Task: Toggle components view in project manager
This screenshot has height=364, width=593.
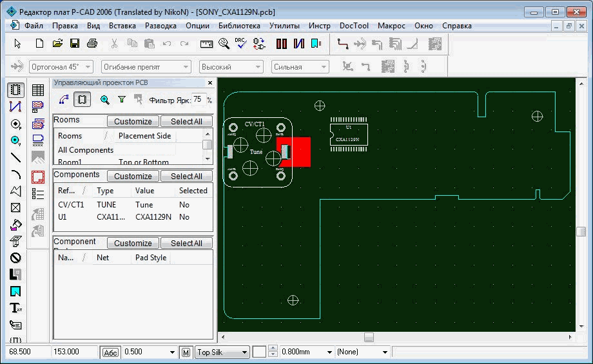Action: click(82, 99)
